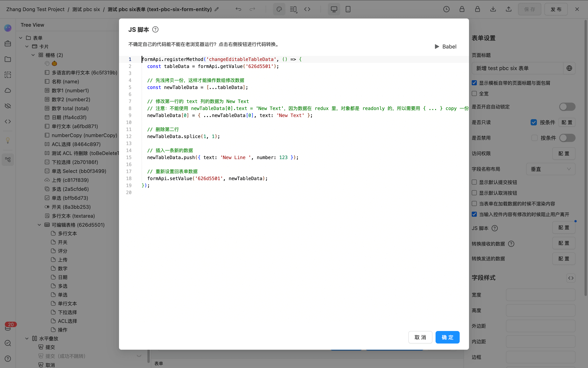This screenshot has width=588, height=368.
Task: Select 单选 Select (bb0f3499) tree item
Action: 79,171
